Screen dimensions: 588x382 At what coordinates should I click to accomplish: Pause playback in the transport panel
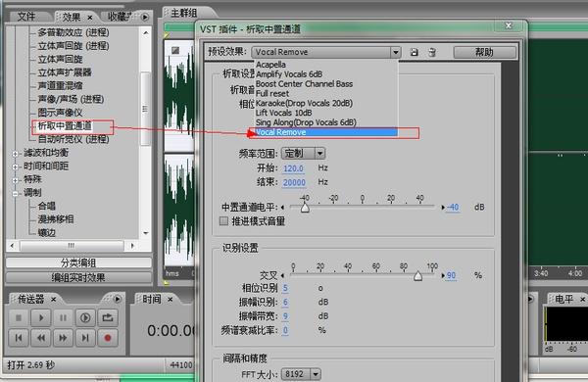pyautogui.click(x=63, y=318)
